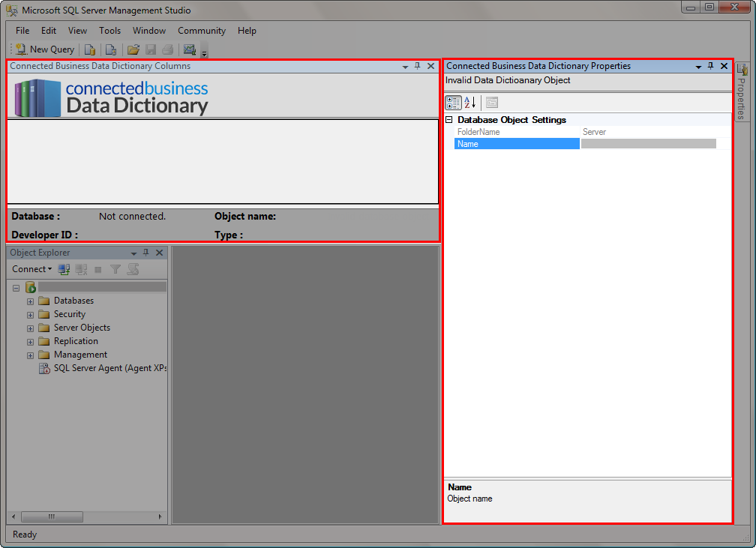Click Object Explorer horizontal scrollbar thumb
Viewport: 756px width, 548px height.
point(51,517)
